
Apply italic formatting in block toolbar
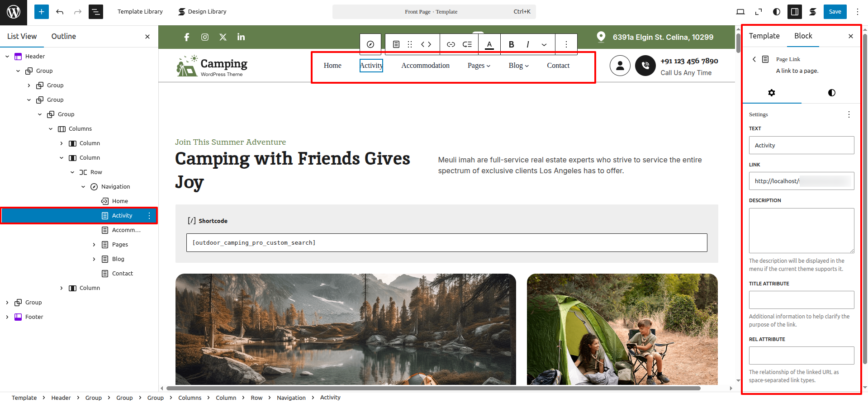tap(527, 44)
